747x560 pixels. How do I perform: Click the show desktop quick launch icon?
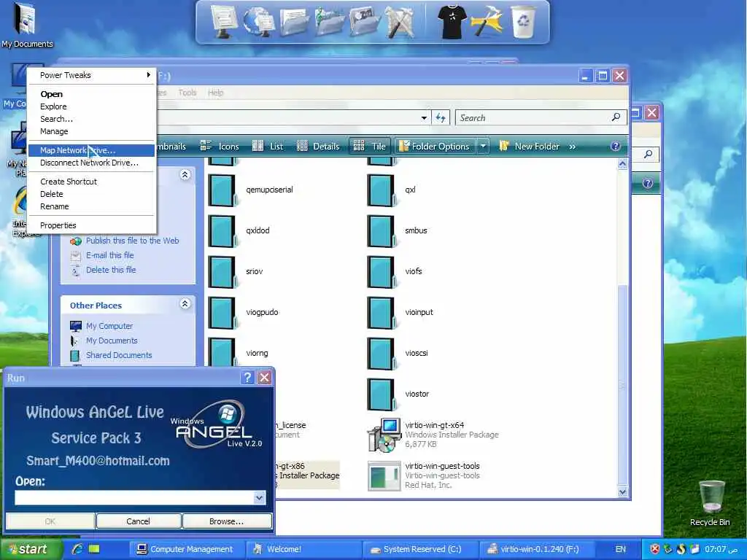[x=94, y=549]
